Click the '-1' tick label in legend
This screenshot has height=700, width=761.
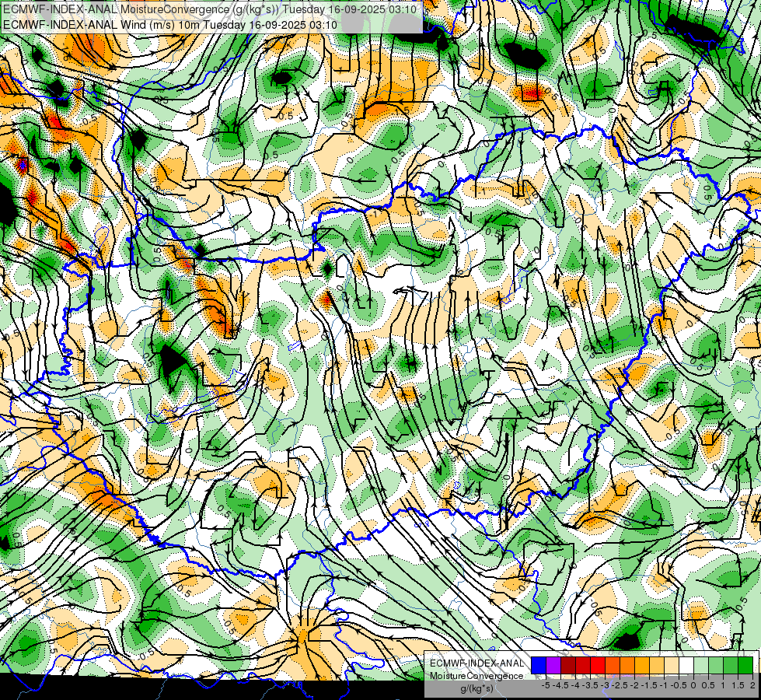pyautogui.click(x=664, y=685)
